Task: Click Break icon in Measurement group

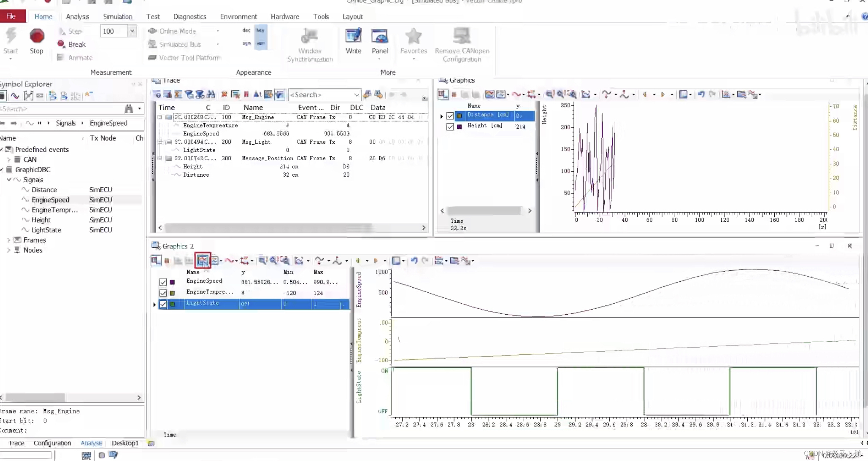Action: click(61, 44)
